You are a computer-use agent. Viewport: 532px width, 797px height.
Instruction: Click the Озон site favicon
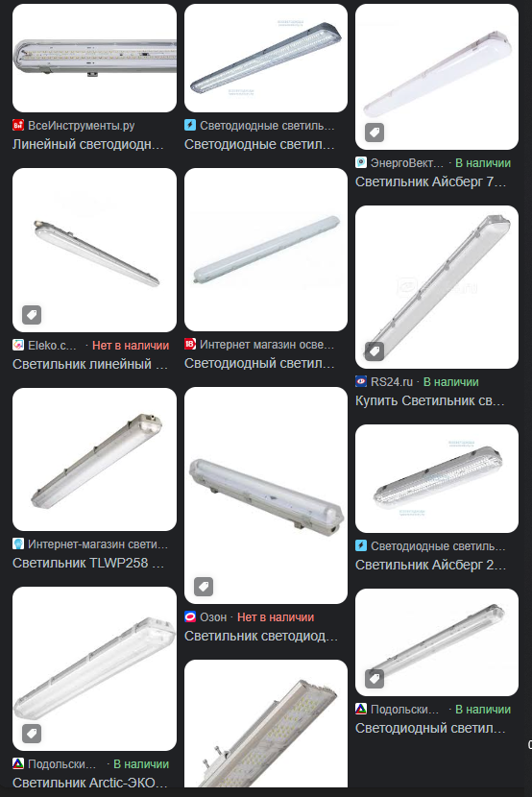[190, 617]
